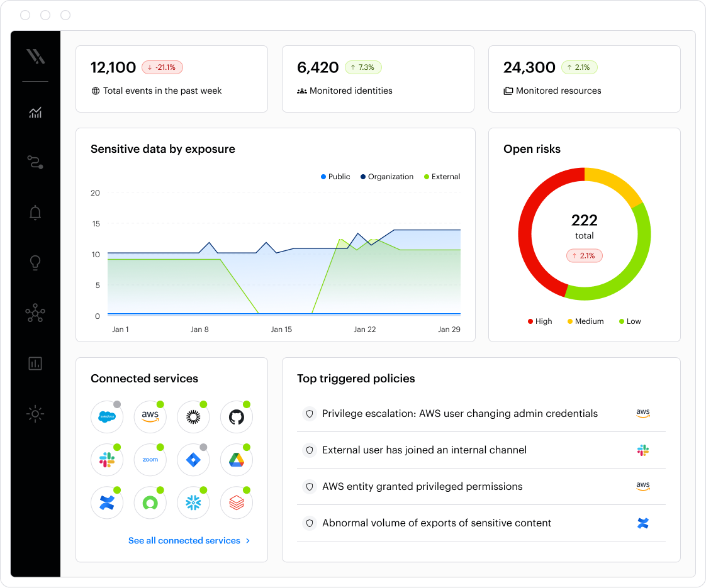Image resolution: width=706 pixels, height=588 pixels.
Task: Toggle the External legend on the exposure chart
Action: click(x=442, y=177)
